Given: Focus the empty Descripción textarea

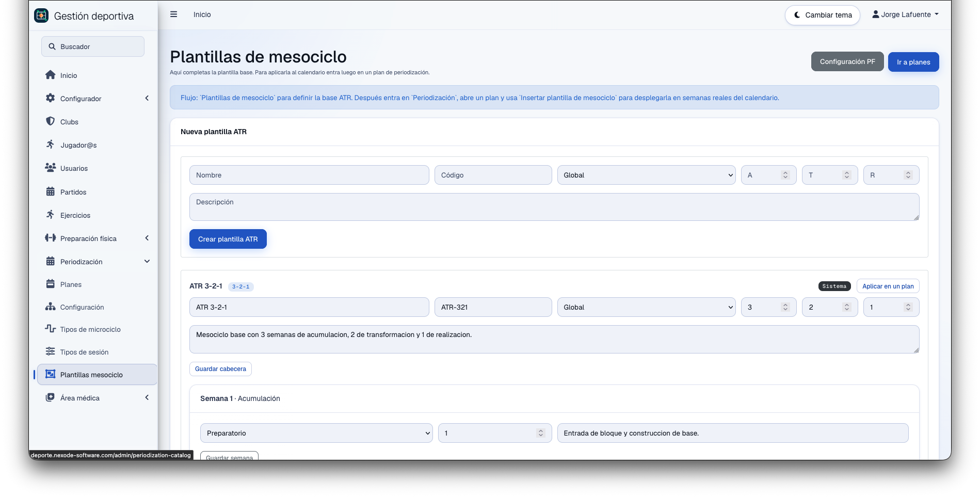Looking at the screenshot, I should (x=554, y=207).
